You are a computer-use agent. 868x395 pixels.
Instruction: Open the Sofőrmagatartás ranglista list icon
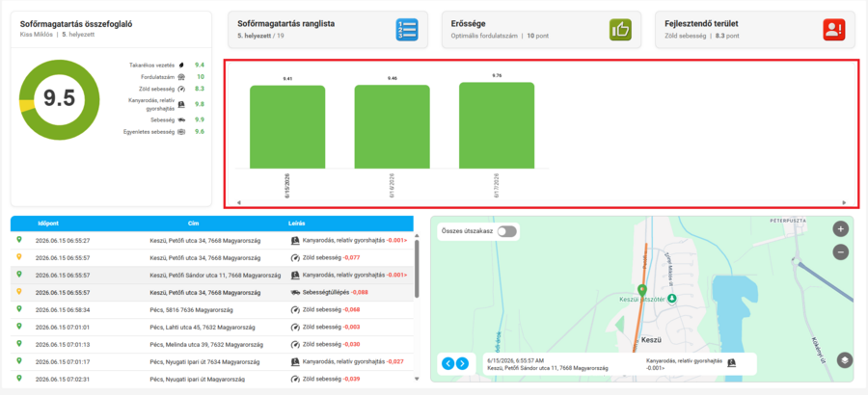click(407, 29)
